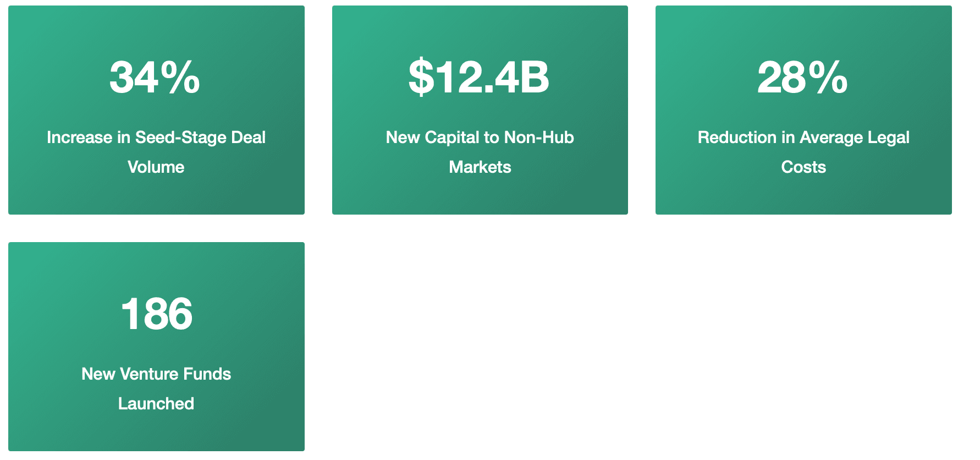Click the word "Markets" in the capital card
980x460 pixels.
coord(480,167)
